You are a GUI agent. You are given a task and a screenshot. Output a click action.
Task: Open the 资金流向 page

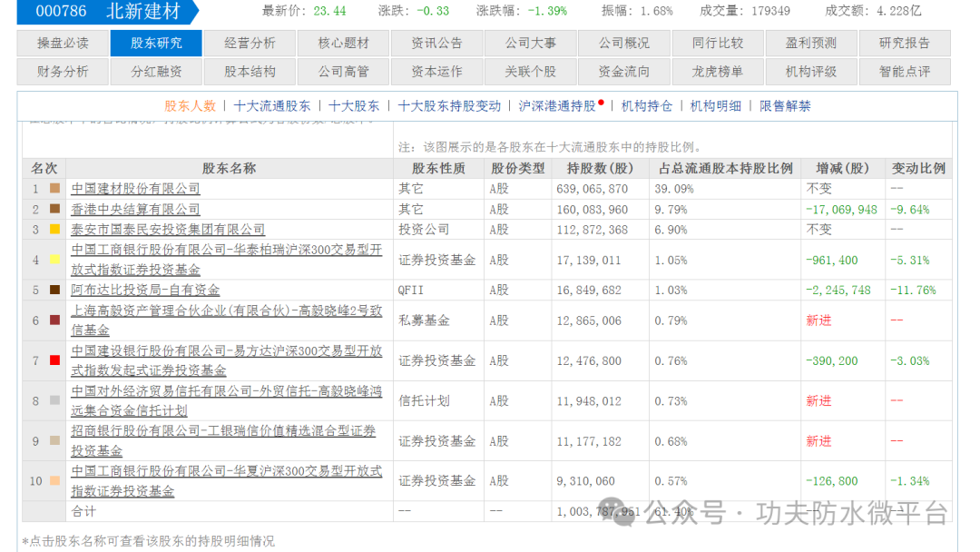pyautogui.click(x=624, y=71)
